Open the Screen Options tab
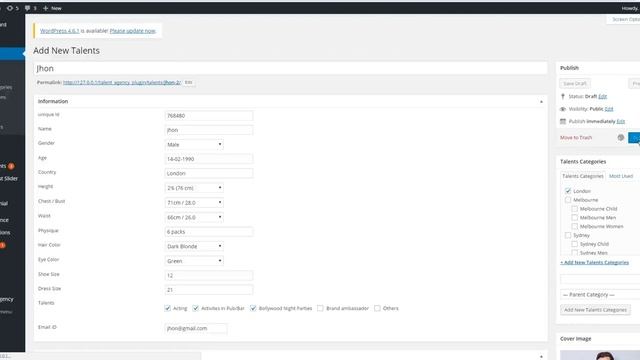The image size is (640, 360). (624, 19)
